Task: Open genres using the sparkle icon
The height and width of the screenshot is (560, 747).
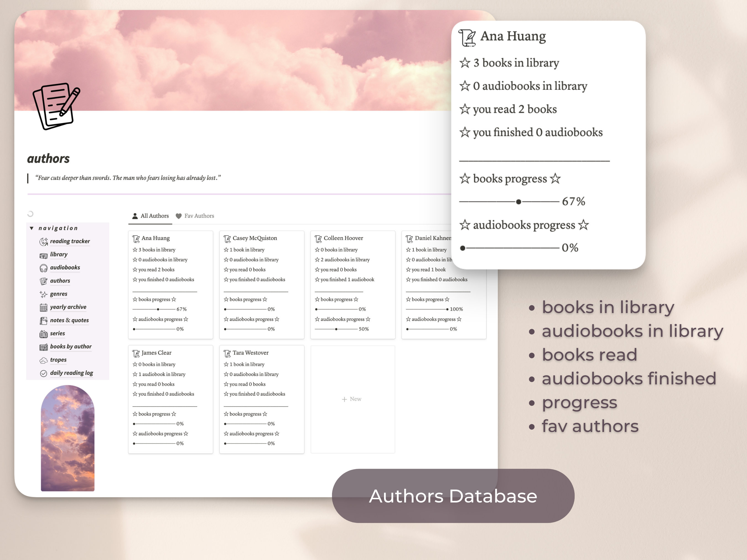Action: tap(43, 294)
